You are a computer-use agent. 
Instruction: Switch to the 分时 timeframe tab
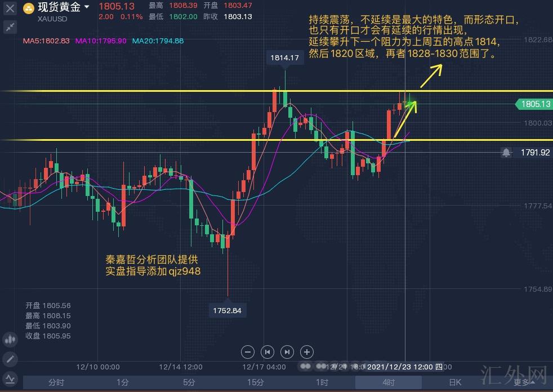pyautogui.click(x=56, y=382)
